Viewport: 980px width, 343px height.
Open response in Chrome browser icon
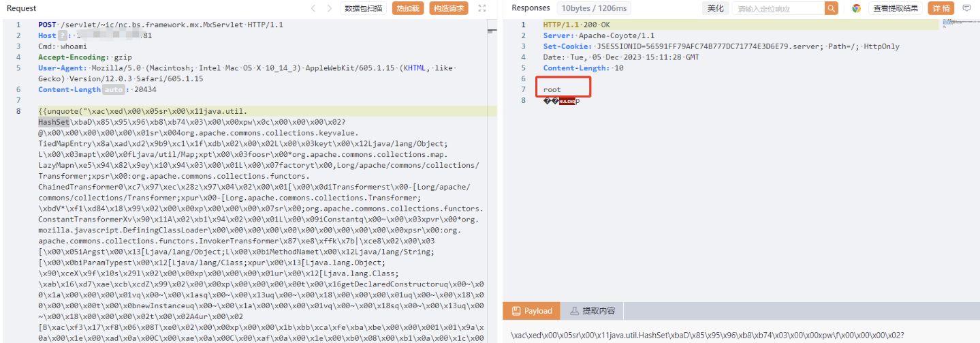click(856, 8)
